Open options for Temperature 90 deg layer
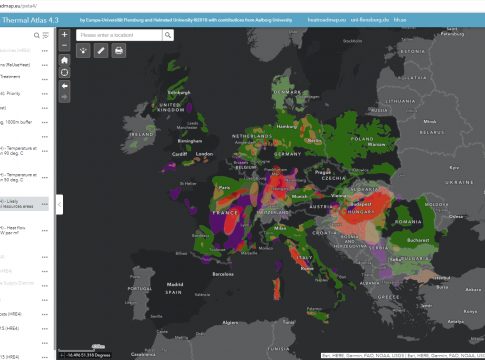Image resolution: width=485 pixels, height=360 pixels. [x=45, y=151]
